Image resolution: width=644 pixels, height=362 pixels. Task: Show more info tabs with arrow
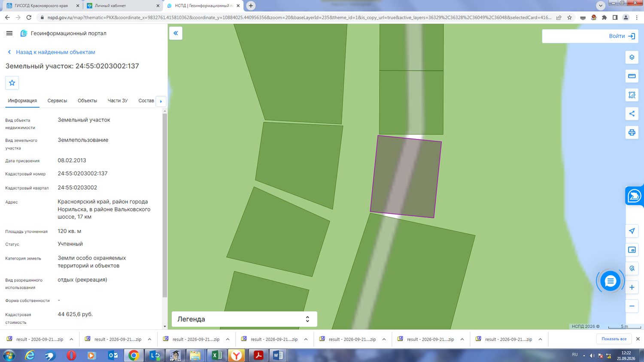pyautogui.click(x=161, y=101)
